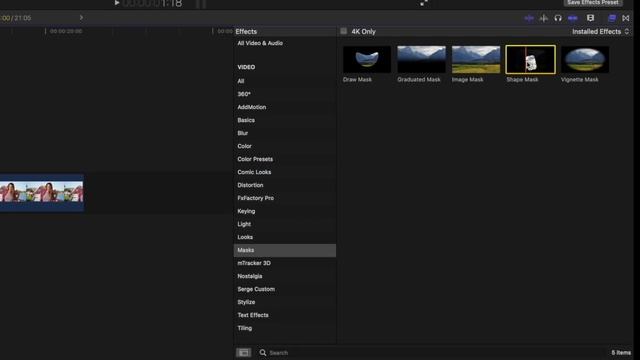Solo selected clips with headphones icon

(x=558, y=18)
